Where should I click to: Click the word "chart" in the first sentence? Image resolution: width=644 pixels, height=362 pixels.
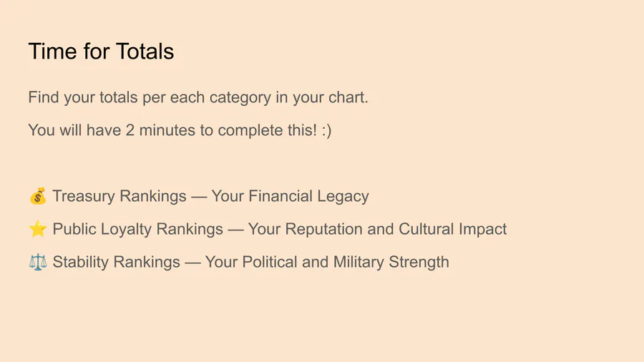coord(348,97)
